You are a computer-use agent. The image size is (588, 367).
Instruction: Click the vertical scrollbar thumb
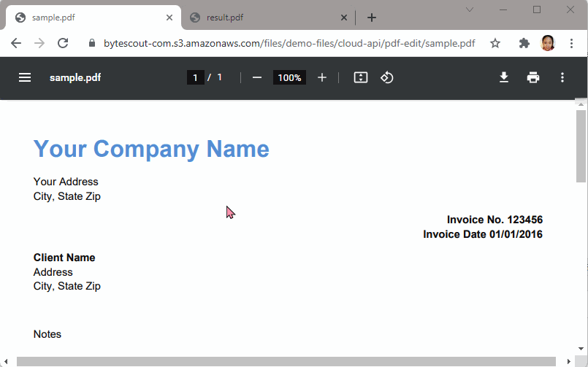click(x=581, y=146)
